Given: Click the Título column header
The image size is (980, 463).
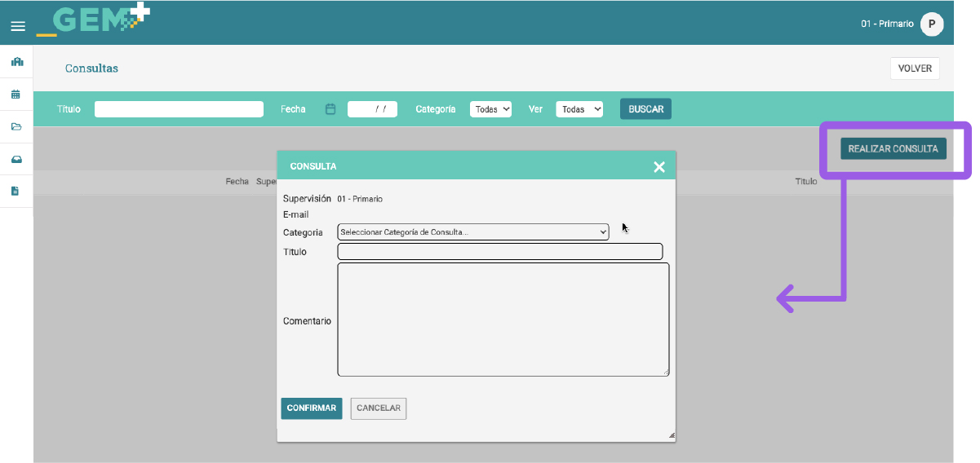Looking at the screenshot, I should click(x=806, y=182).
